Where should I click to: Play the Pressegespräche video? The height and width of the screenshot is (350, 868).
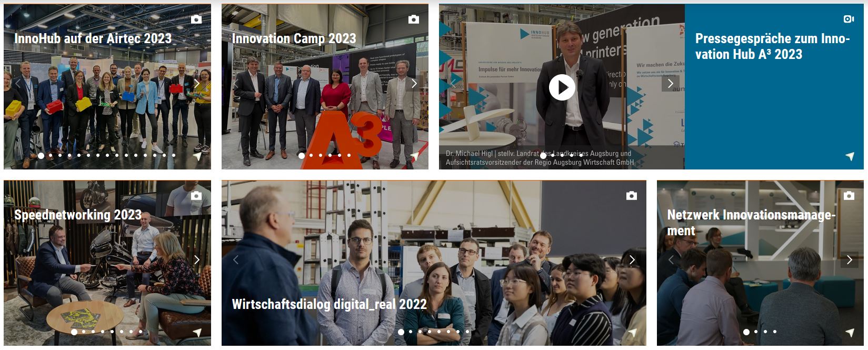coord(562,87)
